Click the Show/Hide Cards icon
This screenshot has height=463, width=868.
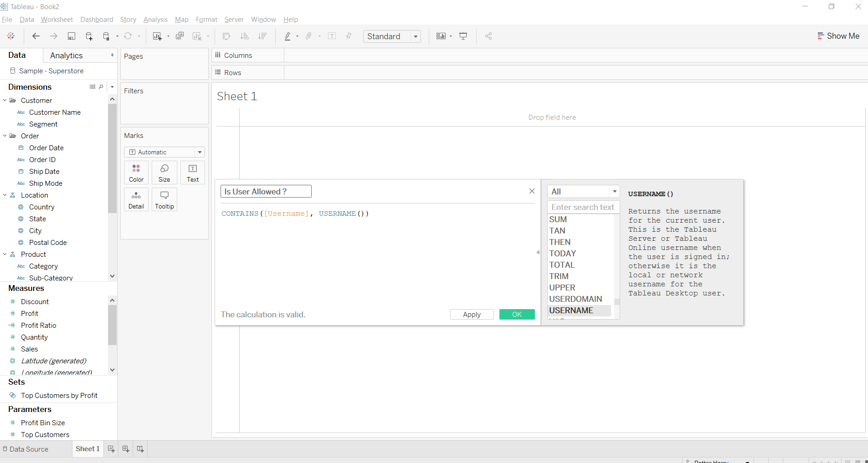coord(441,36)
